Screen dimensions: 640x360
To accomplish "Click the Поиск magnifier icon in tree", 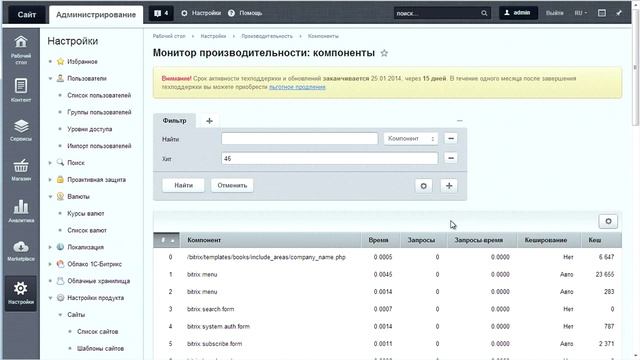I will pos(60,162).
